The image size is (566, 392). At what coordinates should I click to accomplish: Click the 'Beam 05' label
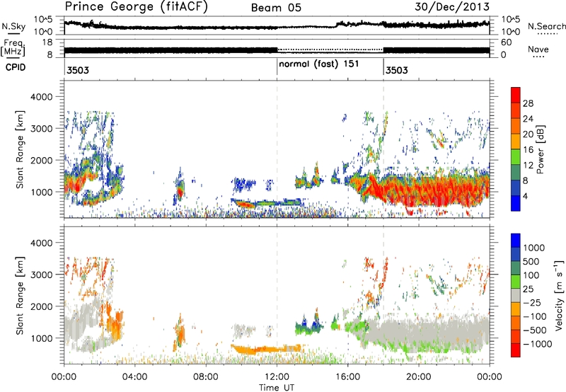276,8
